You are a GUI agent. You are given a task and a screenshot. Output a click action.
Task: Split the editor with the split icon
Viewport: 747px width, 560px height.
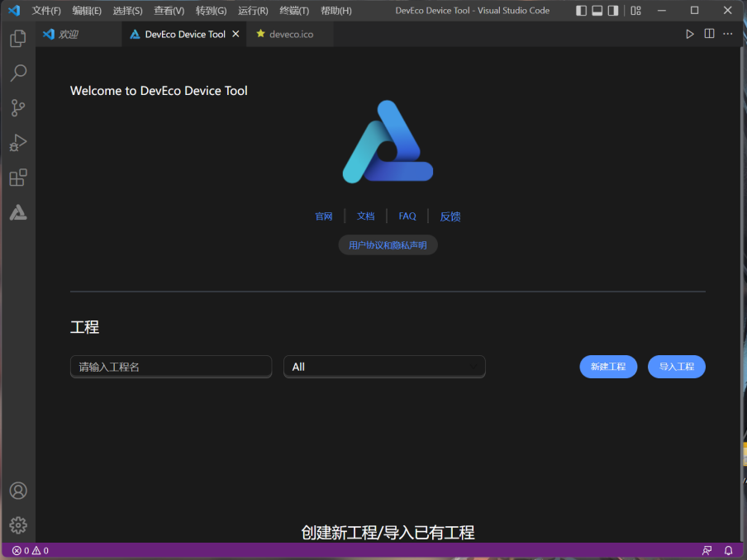(x=709, y=34)
